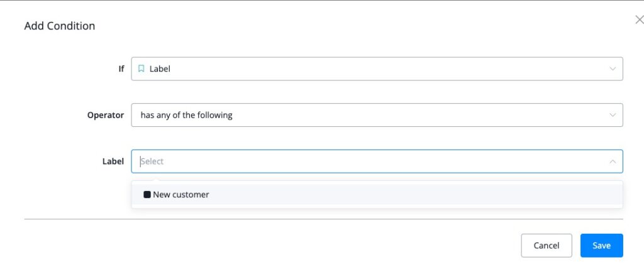Image resolution: width=644 pixels, height=274 pixels.
Task: Click the bold 'If' field caption
Action: [x=121, y=68]
